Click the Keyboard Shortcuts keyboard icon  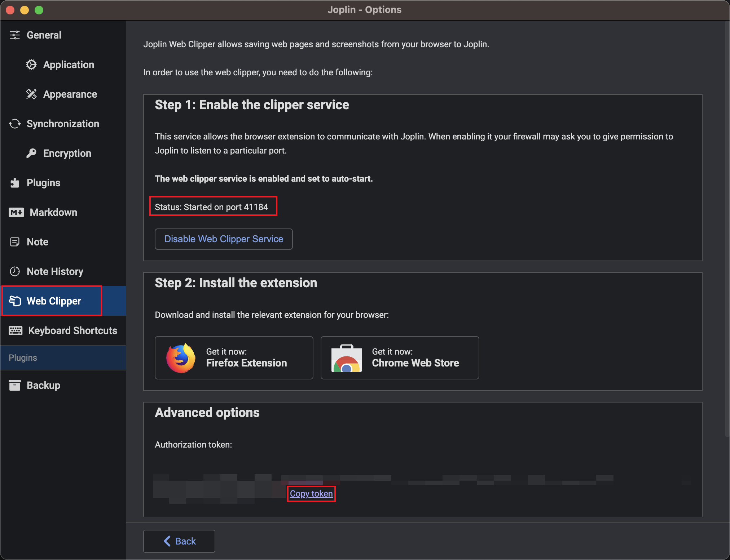click(x=16, y=330)
